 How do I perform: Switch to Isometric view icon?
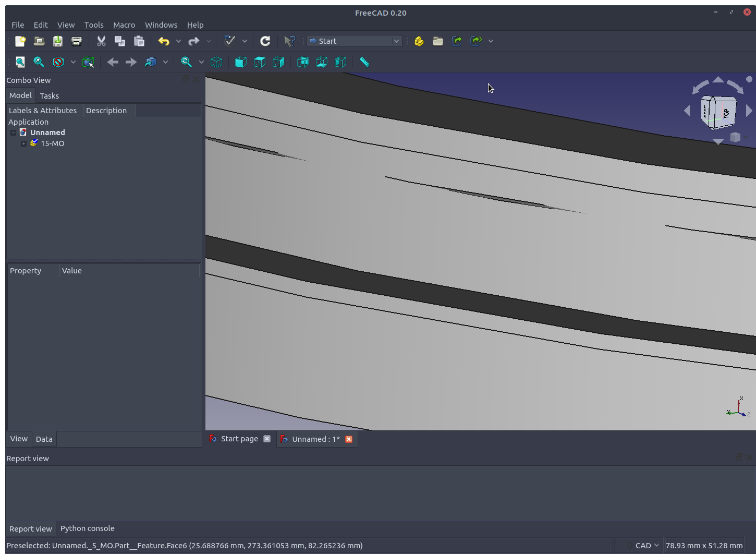coord(216,62)
